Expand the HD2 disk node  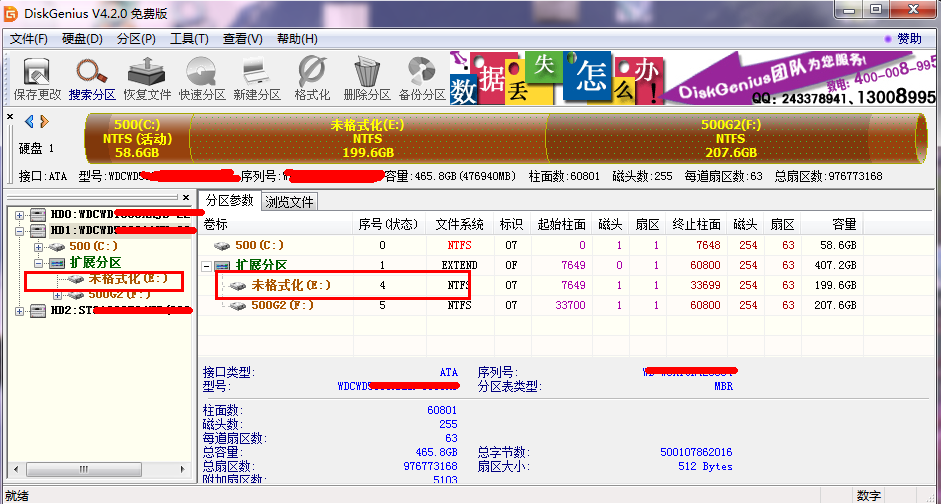(x=20, y=311)
